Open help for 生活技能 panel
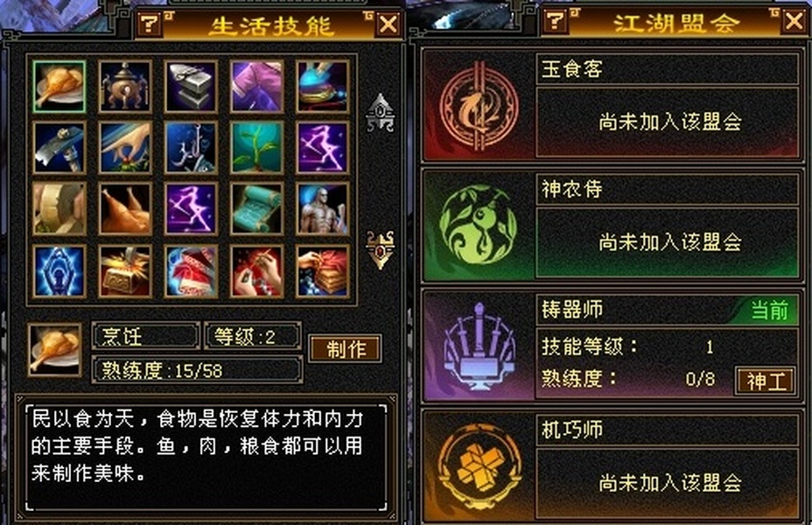Image resolution: width=812 pixels, height=525 pixels. [x=149, y=24]
